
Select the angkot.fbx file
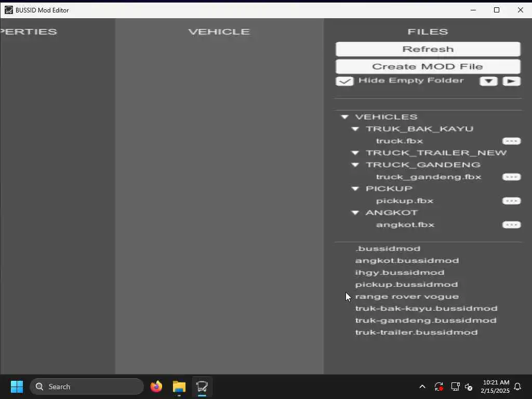[x=405, y=224]
